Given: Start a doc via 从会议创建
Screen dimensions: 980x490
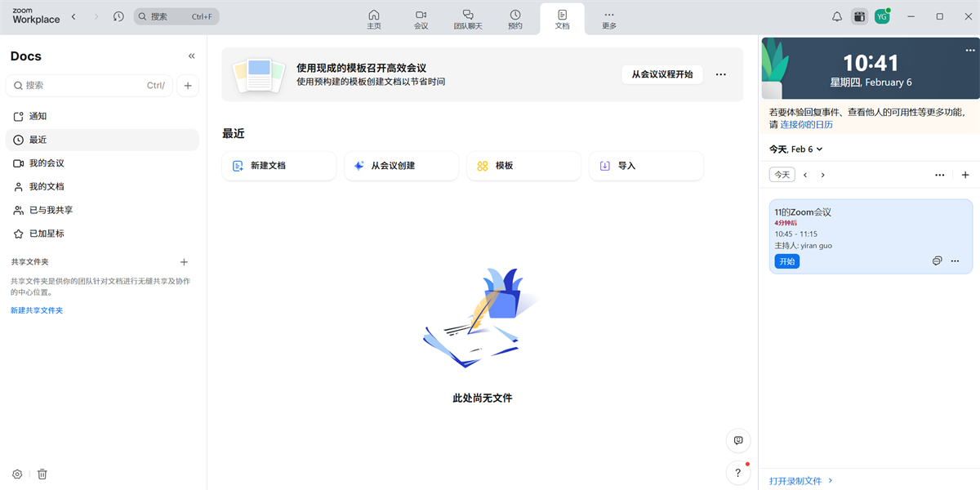Looking at the screenshot, I should pos(401,166).
